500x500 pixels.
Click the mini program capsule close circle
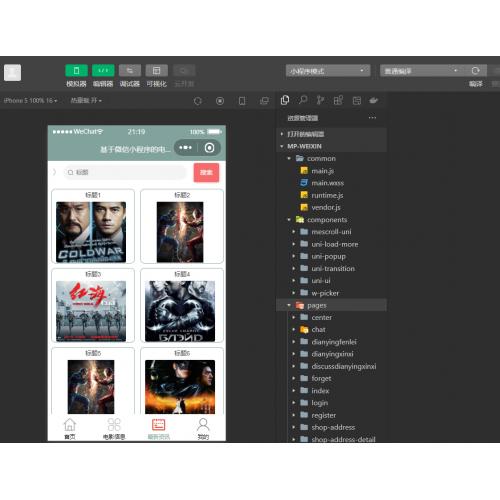click(209, 148)
